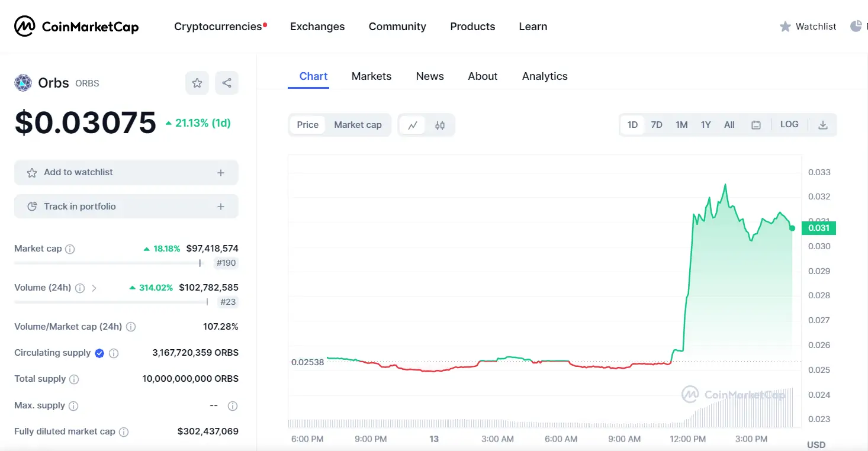Switch to the Analytics tab
Image resolution: width=868 pixels, height=451 pixels.
click(545, 76)
